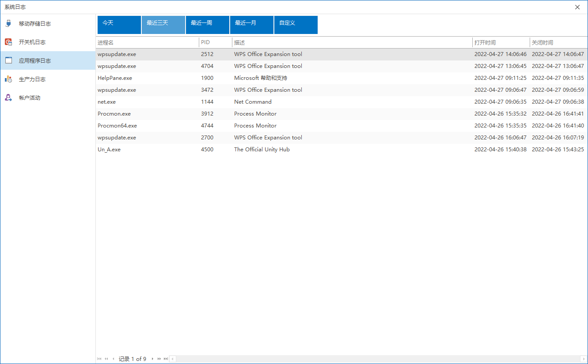The image size is (588, 364).
Task: Click description Microsoft 帮助和支持
Action: [261, 78]
